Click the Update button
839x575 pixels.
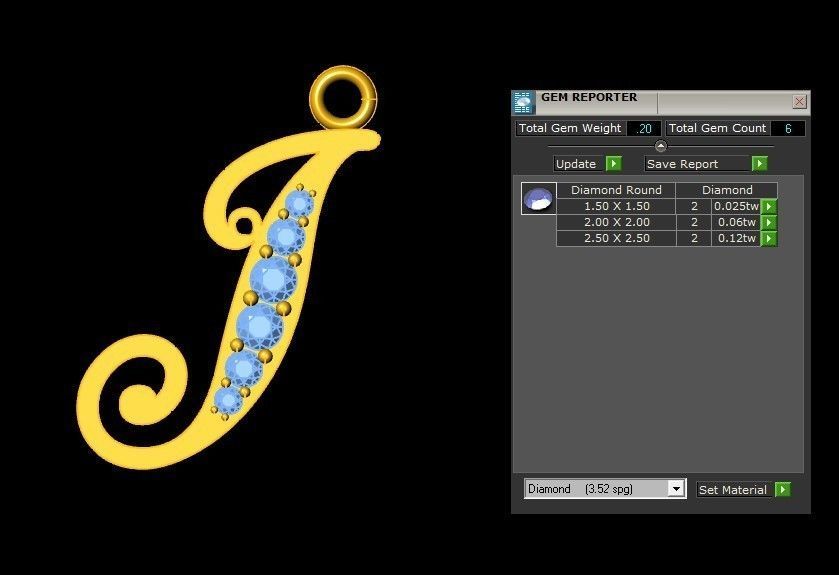tap(579, 164)
